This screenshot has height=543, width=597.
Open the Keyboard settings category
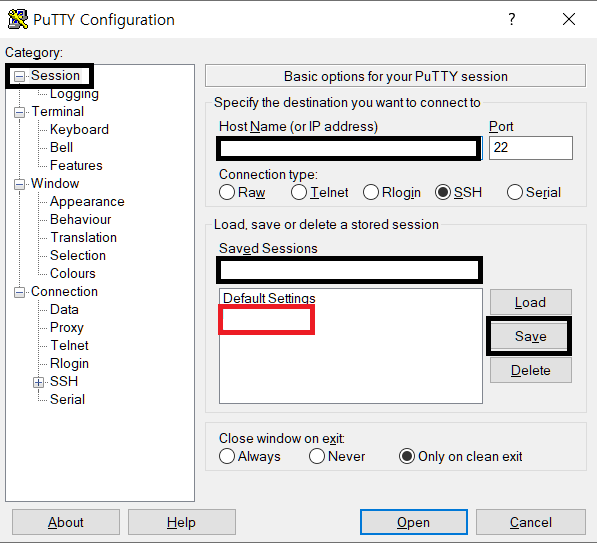click(79, 129)
